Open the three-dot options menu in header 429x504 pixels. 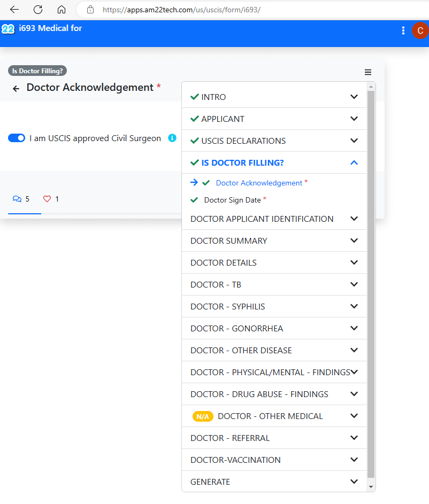403,31
